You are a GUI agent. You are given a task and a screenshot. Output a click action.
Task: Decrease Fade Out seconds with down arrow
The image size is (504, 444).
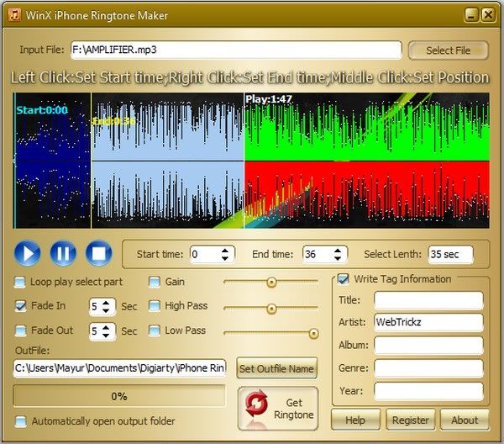pos(106,335)
